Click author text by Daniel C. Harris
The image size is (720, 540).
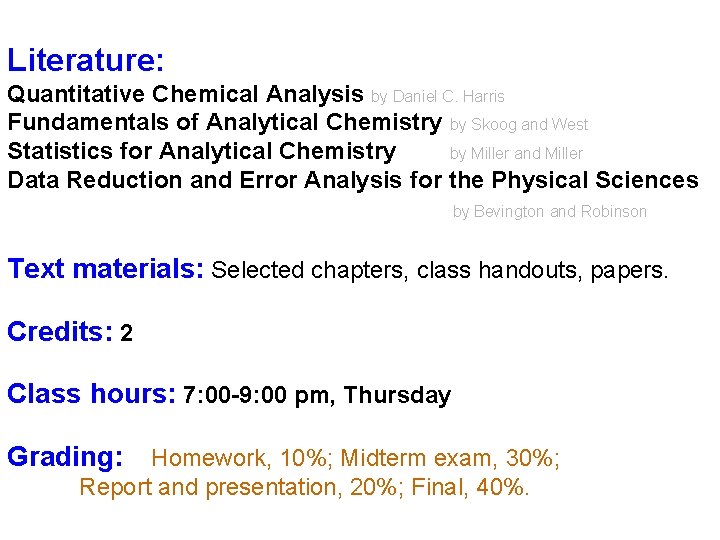(438, 96)
